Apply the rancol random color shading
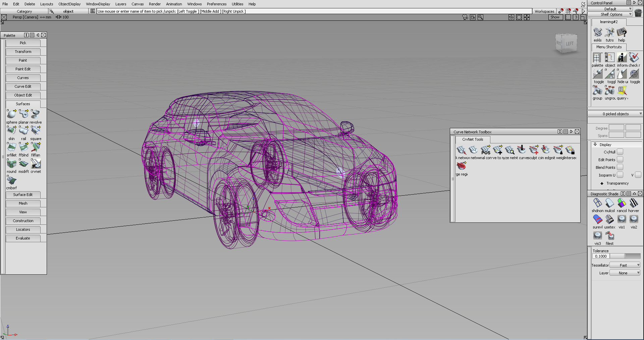Viewport: 644px width, 340px height. (622, 203)
